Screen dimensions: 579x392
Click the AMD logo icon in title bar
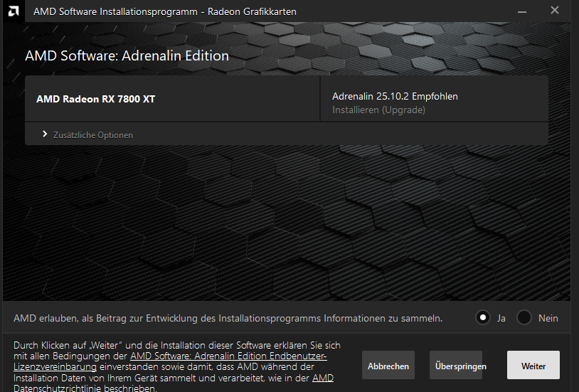pos(14,11)
